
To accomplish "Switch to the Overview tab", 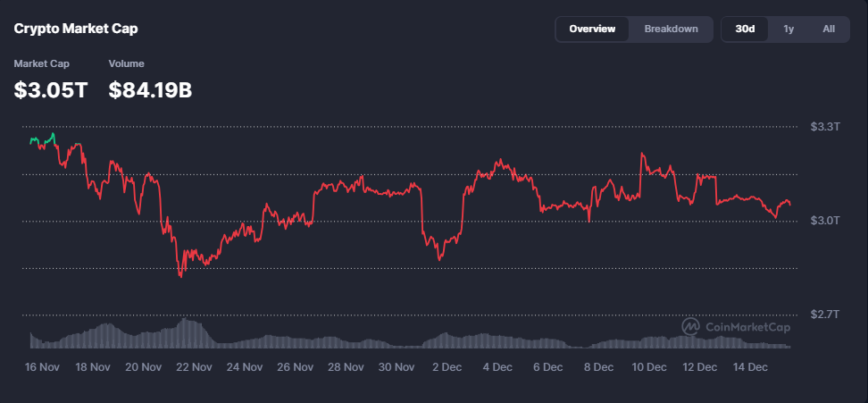I will 592,29.
